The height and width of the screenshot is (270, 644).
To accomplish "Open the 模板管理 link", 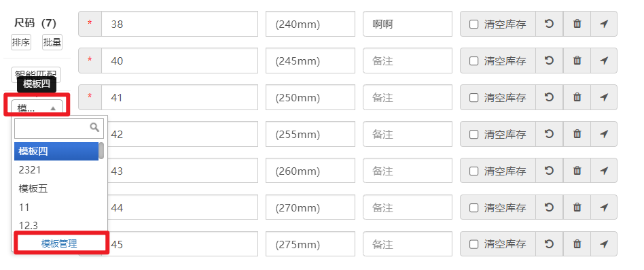I will click(59, 243).
